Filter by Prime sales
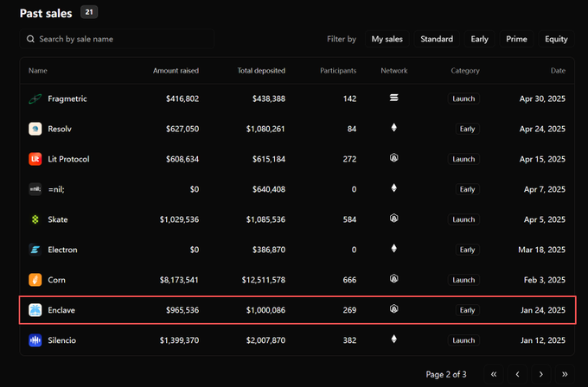Screen dimensions: 588x387 (516, 39)
